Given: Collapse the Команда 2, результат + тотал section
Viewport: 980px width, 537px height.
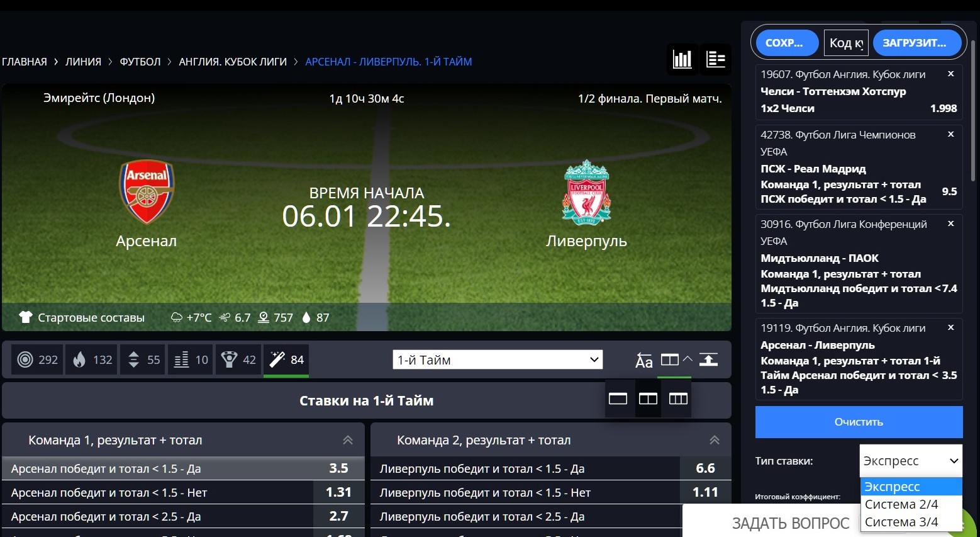Looking at the screenshot, I should pyautogui.click(x=715, y=440).
